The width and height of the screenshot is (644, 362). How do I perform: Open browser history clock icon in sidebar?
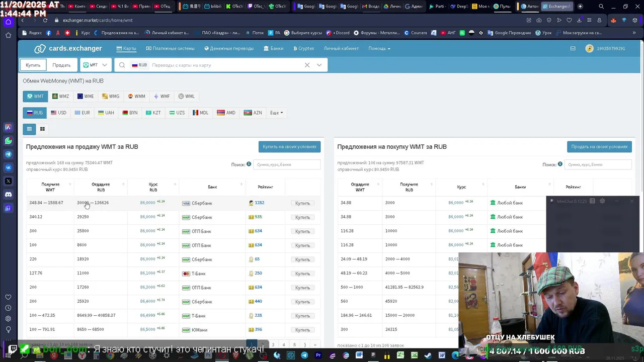[8, 308]
